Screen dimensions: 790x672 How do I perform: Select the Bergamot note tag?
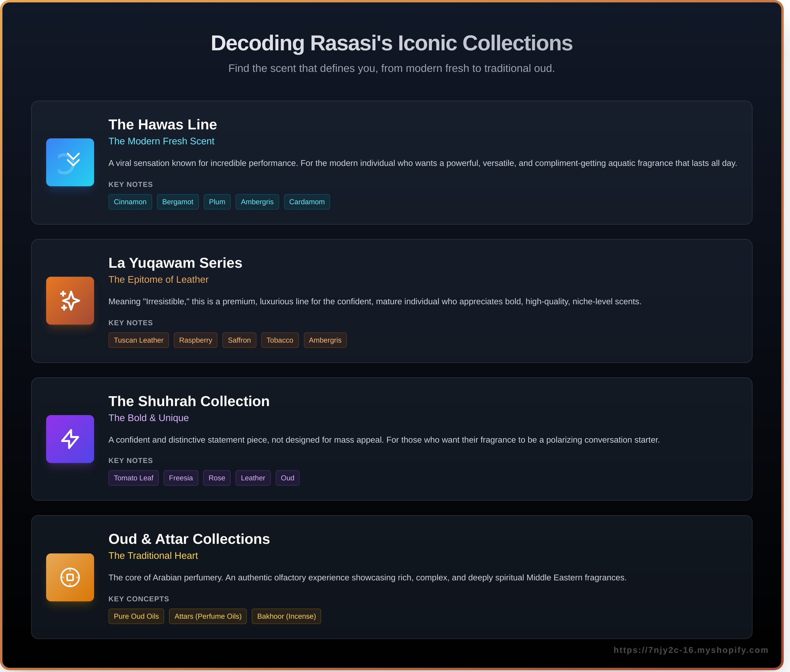pos(178,202)
